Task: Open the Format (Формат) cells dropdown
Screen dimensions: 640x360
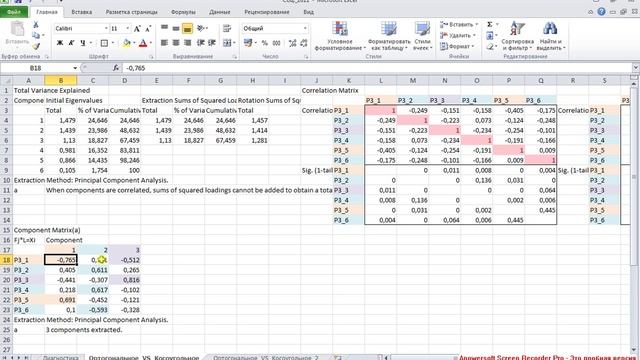Action: pos(457,47)
